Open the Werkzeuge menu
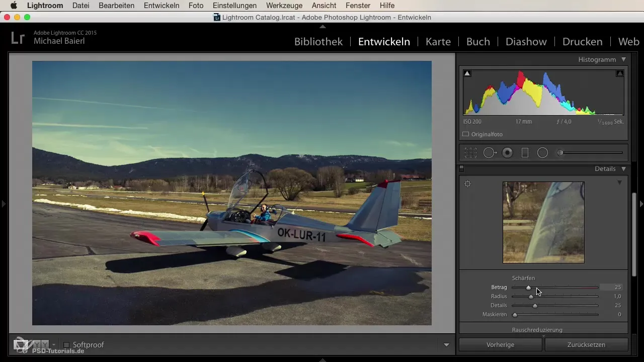This screenshot has height=362, width=644. (x=284, y=6)
